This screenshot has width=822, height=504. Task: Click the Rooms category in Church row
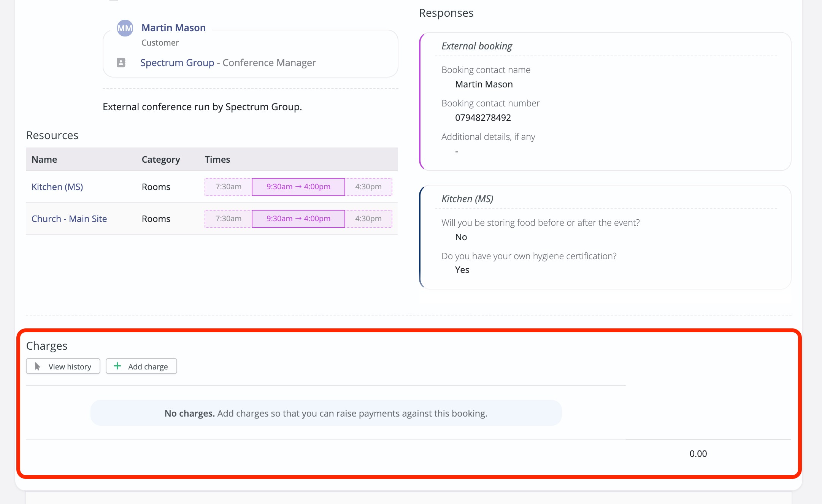coord(156,219)
